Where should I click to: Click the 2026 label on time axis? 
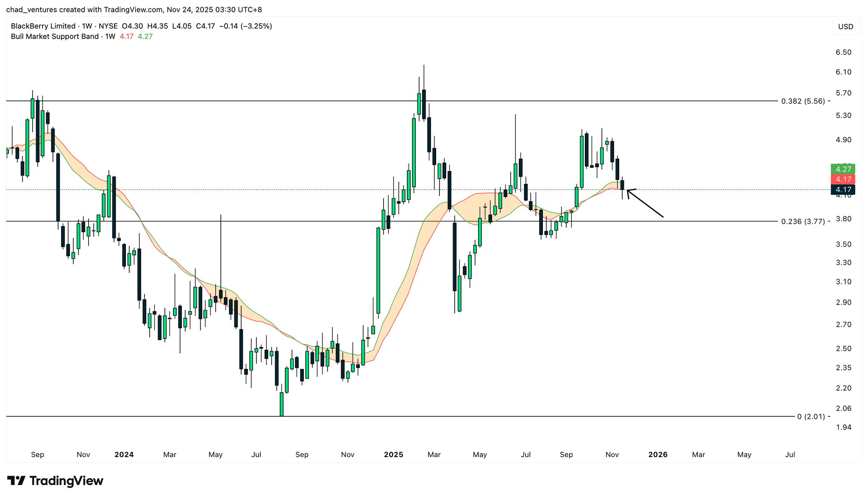tap(658, 455)
